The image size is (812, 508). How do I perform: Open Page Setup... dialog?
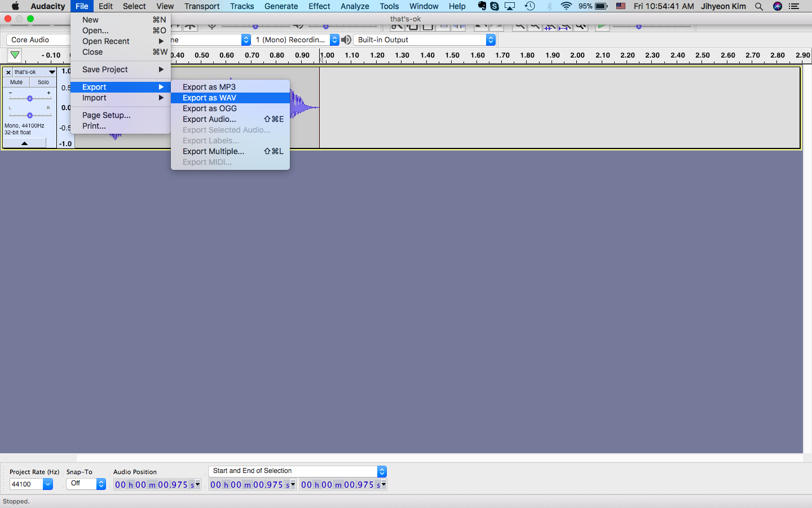tap(121, 115)
